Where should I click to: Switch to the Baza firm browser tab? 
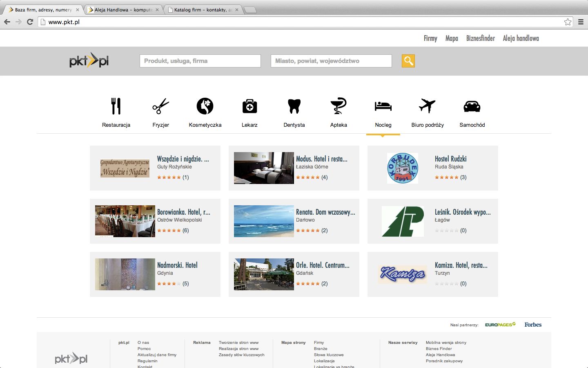[x=43, y=10]
